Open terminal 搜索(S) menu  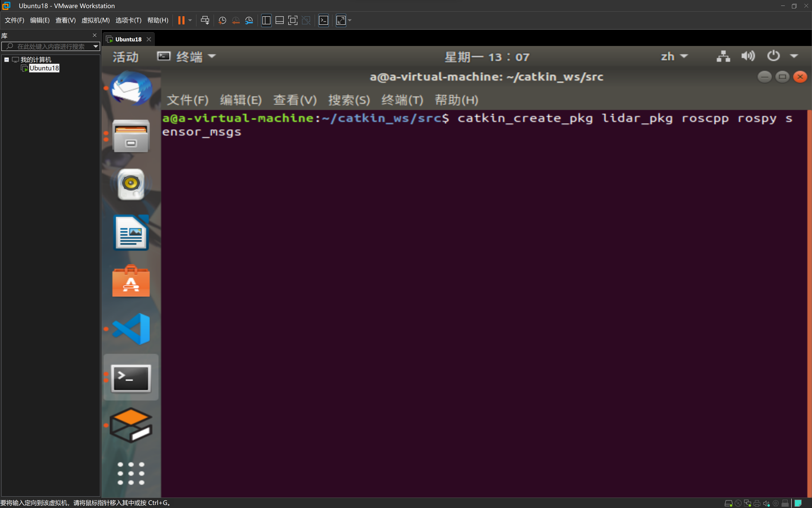pyautogui.click(x=349, y=100)
